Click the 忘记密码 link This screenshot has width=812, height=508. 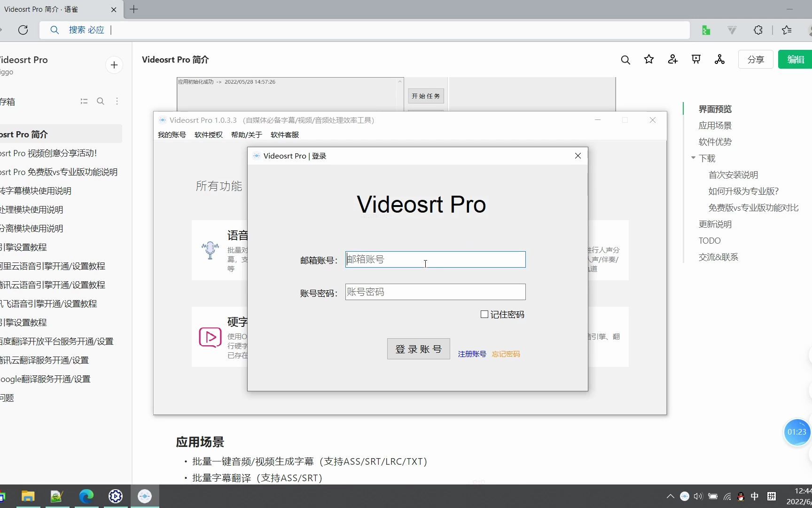click(506, 354)
